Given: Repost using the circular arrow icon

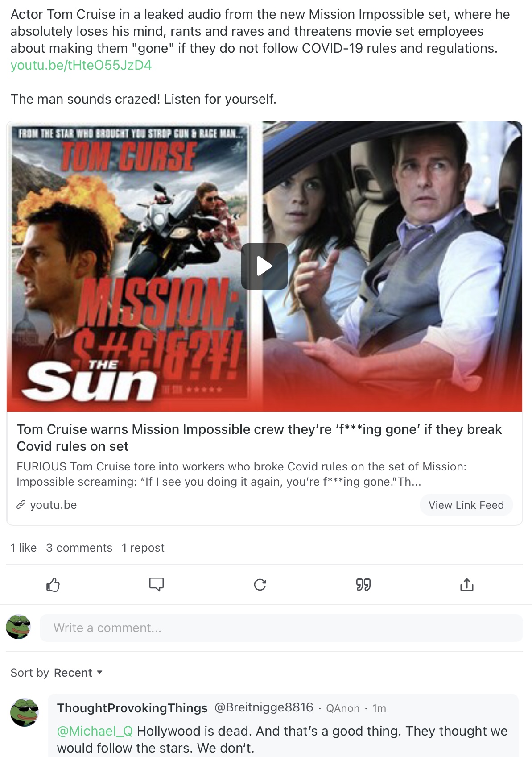Looking at the screenshot, I should (260, 584).
